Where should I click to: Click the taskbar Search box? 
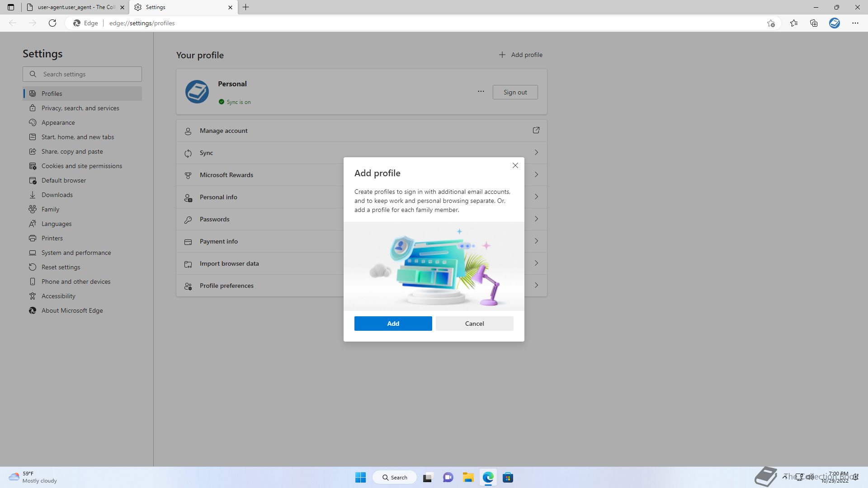coord(395,478)
